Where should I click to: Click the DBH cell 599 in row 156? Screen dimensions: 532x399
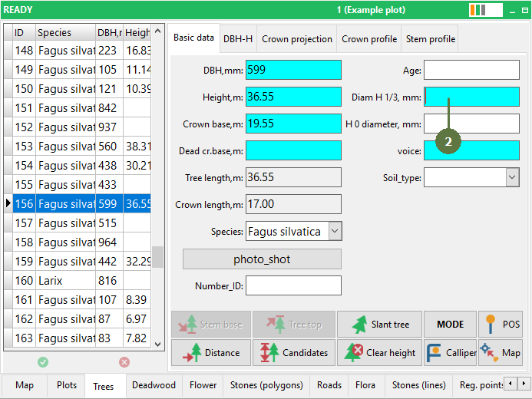pyautogui.click(x=109, y=204)
